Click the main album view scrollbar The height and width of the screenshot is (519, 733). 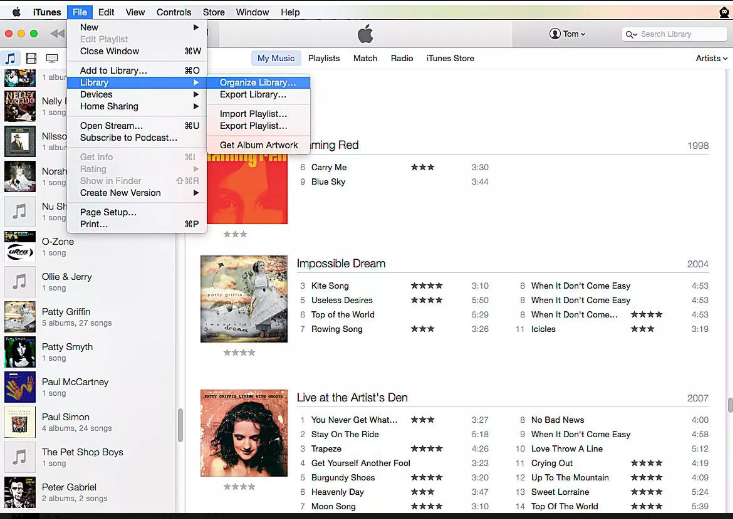730,405
